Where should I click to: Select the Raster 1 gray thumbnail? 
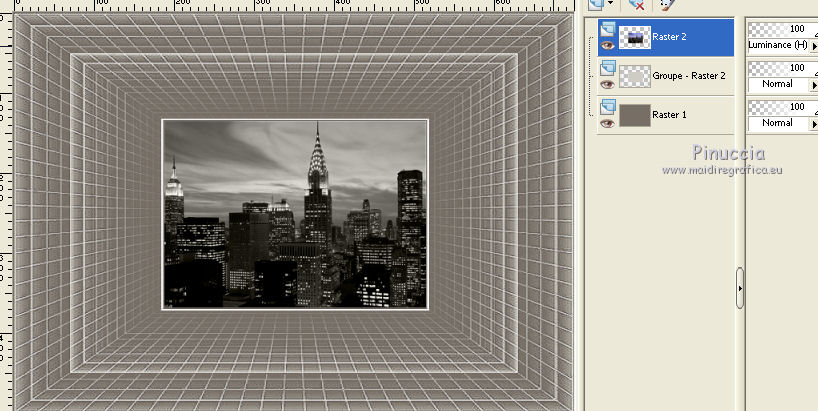click(635, 115)
